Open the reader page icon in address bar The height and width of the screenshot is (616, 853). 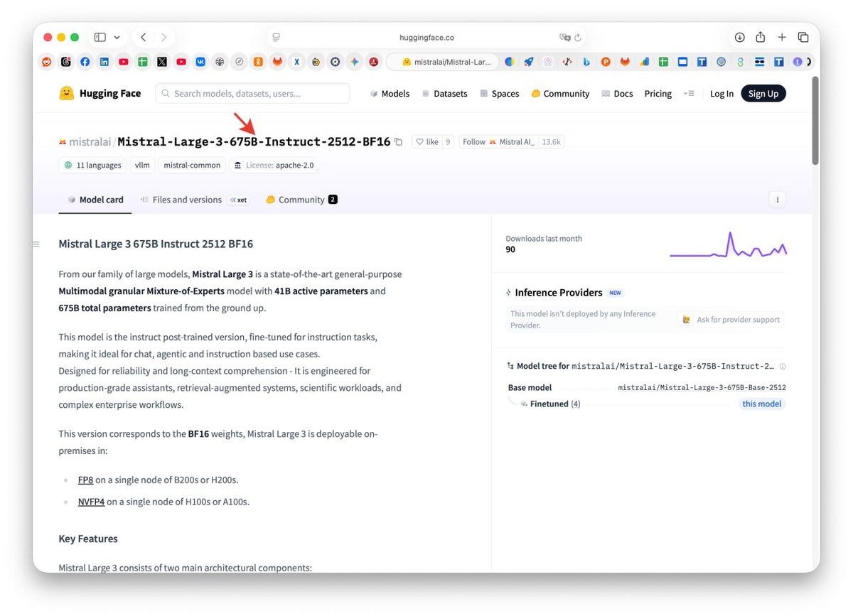click(277, 38)
